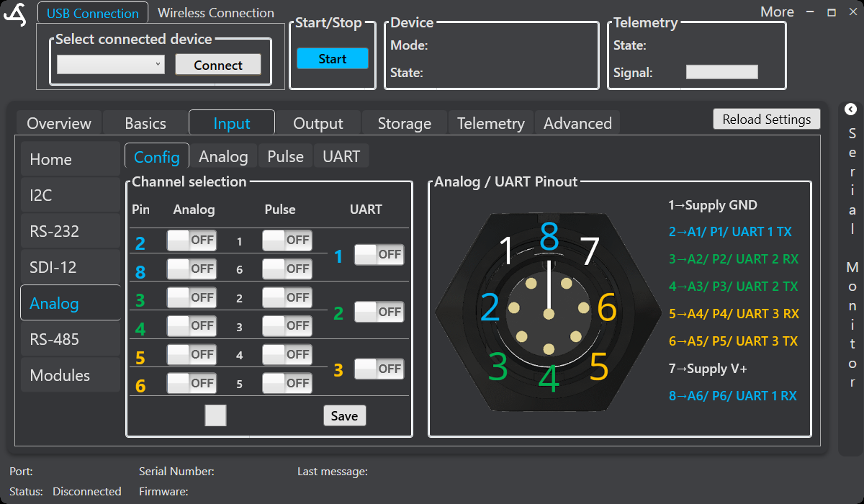This screenshot has height=504, width=864.
Task: Open Modules in the sidebar
Action: click(71, 375)
